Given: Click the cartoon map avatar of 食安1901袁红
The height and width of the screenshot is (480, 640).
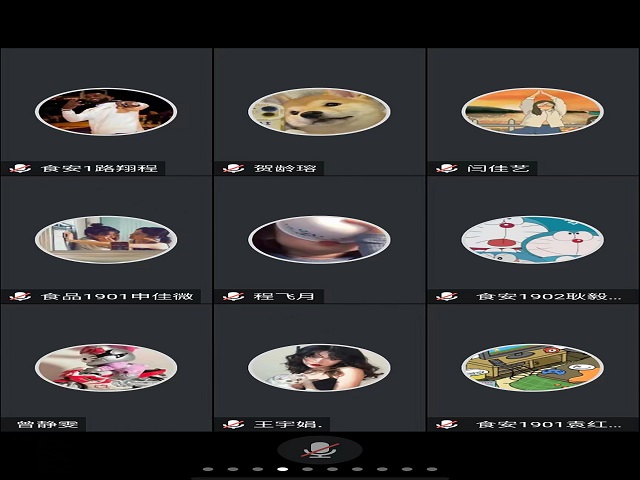Looking at the screenshot, I should pos(532,368).
